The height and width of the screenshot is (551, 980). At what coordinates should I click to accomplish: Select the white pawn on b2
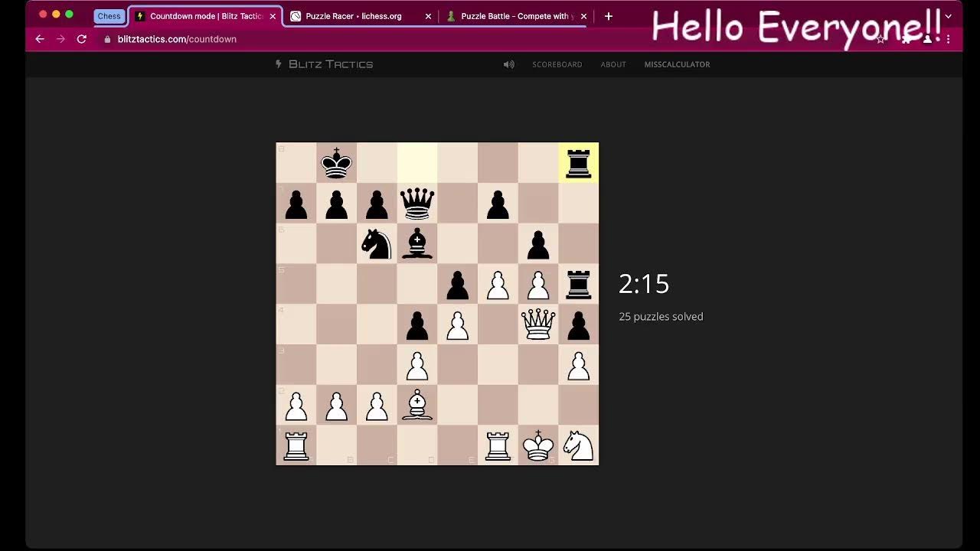[336, 405]
